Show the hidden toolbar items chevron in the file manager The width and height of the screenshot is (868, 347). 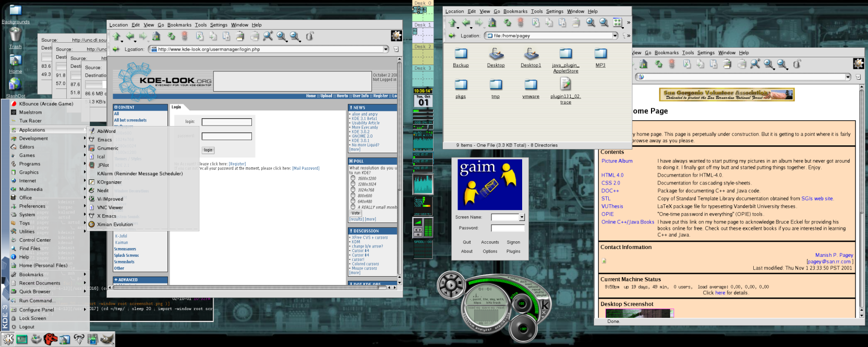pos(628,23)
